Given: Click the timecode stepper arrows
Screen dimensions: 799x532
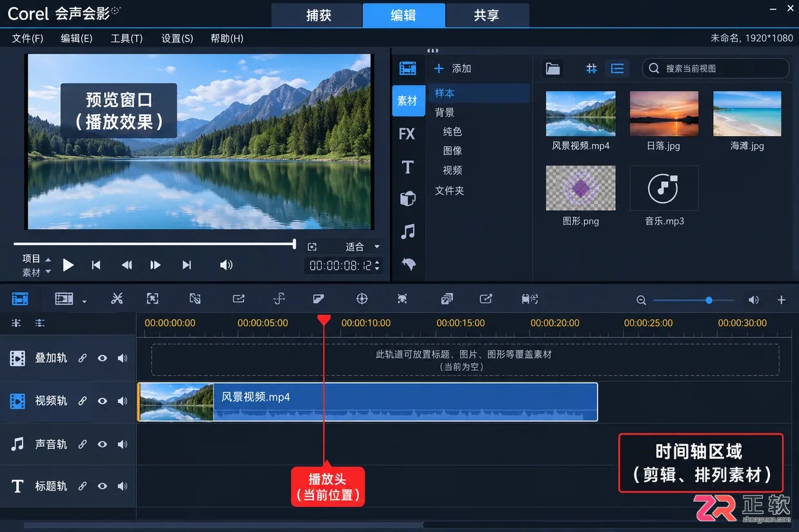Looking at the screenshot, I should pos(378,265).
